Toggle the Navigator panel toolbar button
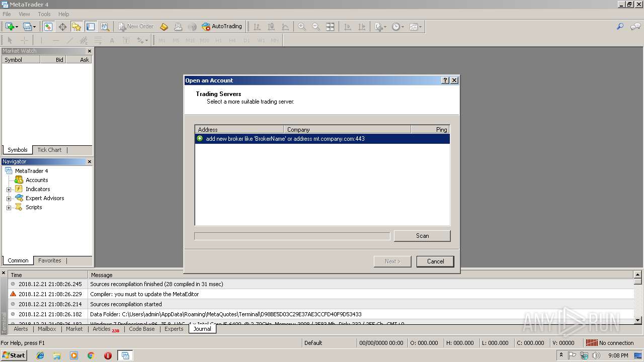Viewport: 644px width, 362px height. pos(76,27)
